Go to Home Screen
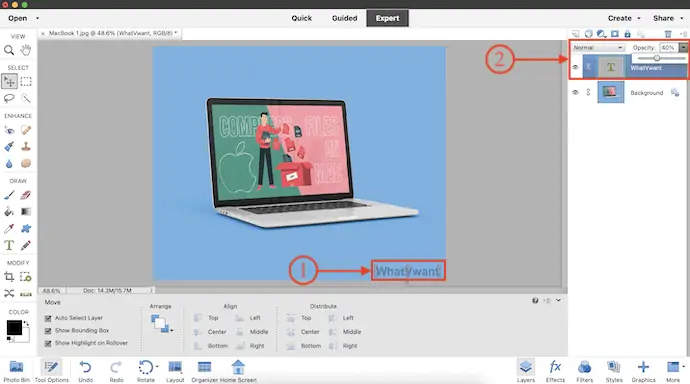The image size is (690, 384). click(238, 371)
